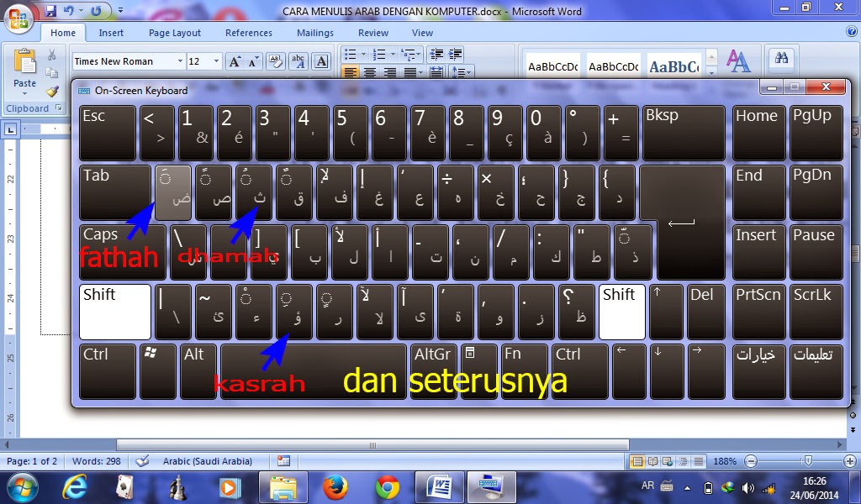
Task: Open the References tab
Action: pyautogui.click(x=249, y=33)
